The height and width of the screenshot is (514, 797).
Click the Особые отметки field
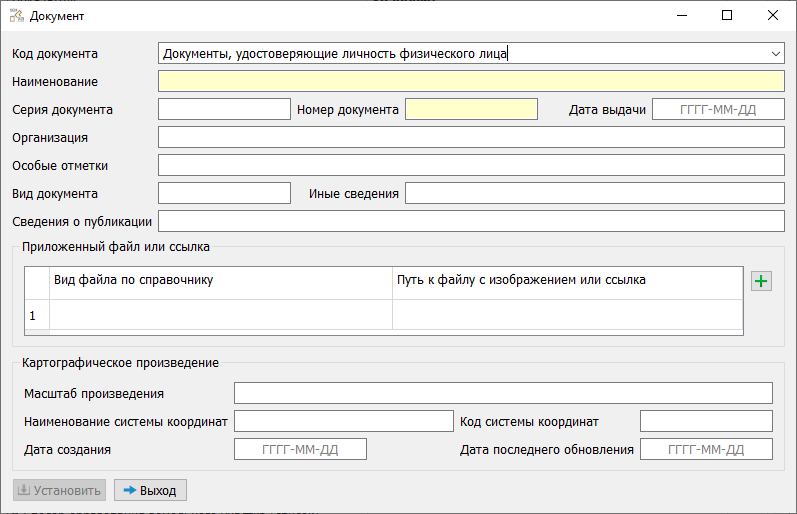tap(470, 166)
